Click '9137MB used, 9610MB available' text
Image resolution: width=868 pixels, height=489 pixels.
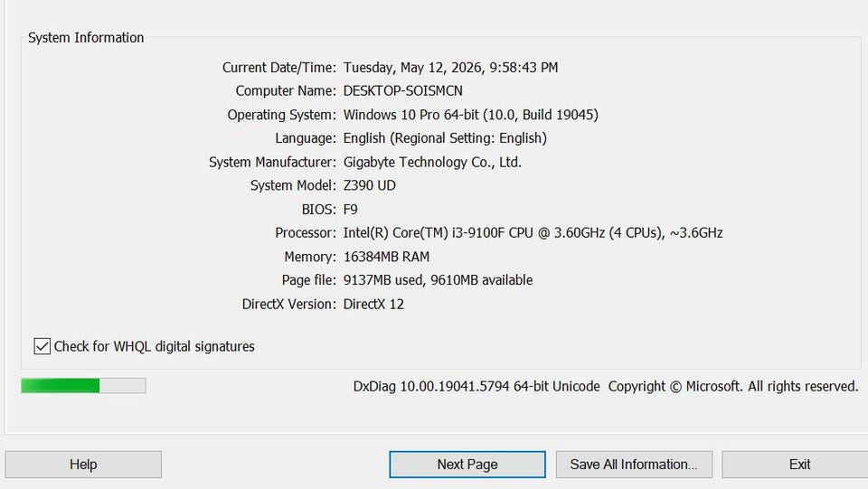(438, 280)
